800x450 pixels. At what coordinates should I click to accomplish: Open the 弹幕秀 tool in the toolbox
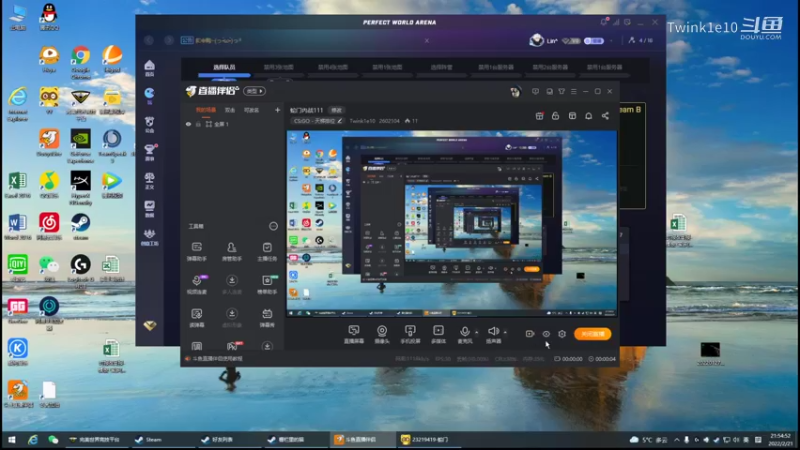click(x=267, y=317)
